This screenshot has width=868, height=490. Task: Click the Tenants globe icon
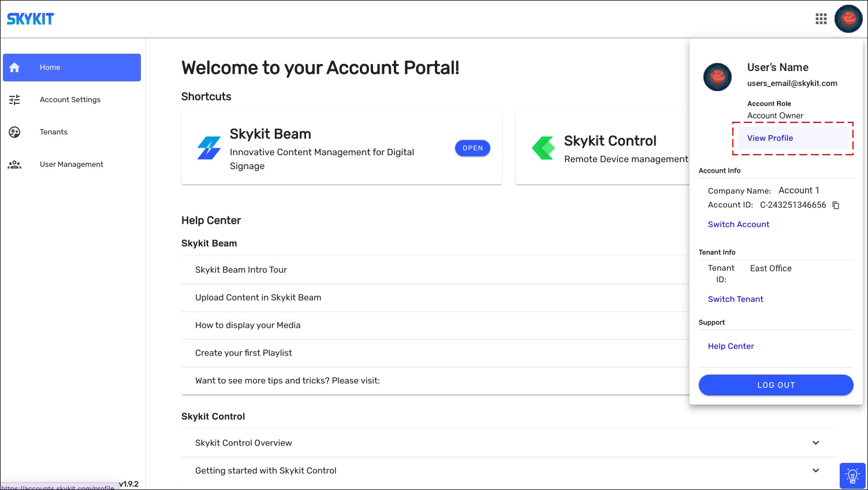tap(14, 132)
